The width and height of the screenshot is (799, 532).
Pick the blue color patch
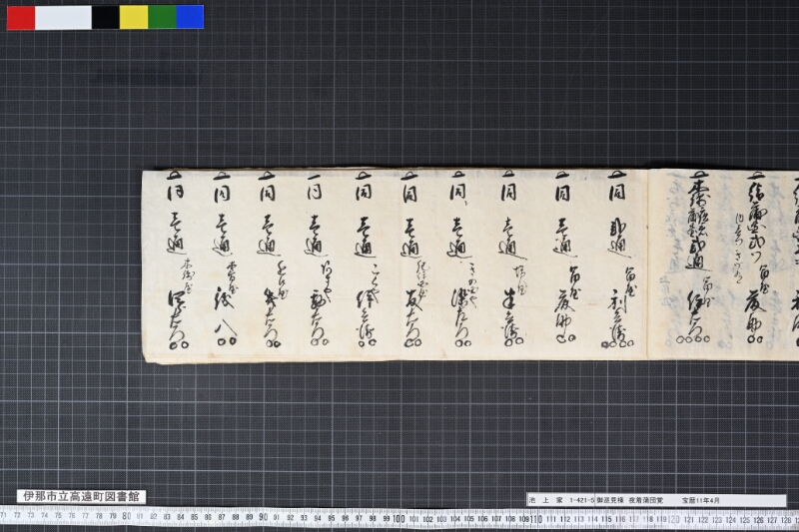click(x=190, y=17)
